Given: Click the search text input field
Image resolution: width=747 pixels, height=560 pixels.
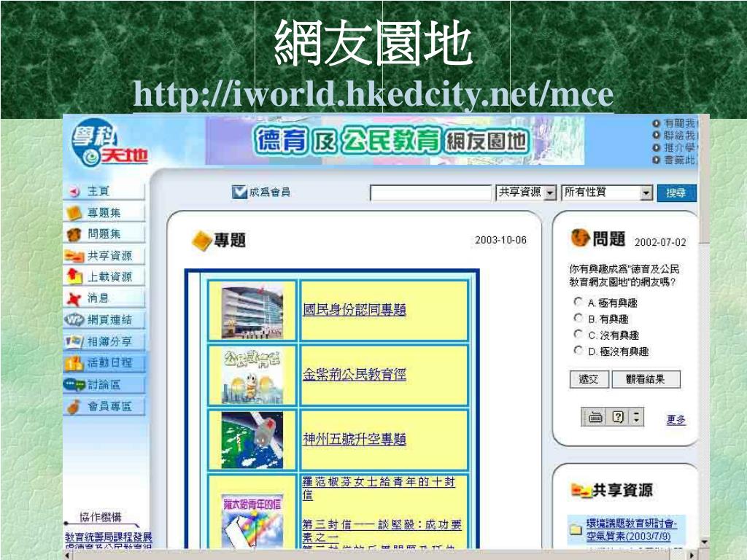Looking at the screenshot, I should pyautogui.click(x=430, y=192).
